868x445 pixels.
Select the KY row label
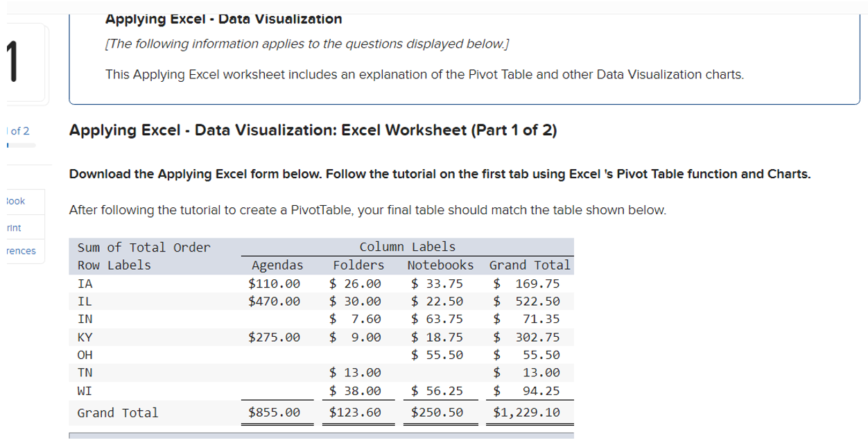(x=85, y=337)
